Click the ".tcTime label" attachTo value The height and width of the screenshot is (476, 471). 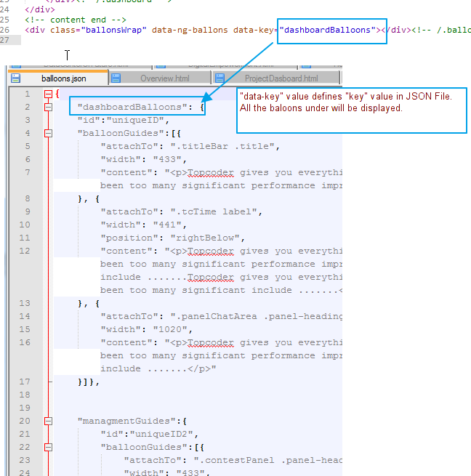[x=214, y=211]
